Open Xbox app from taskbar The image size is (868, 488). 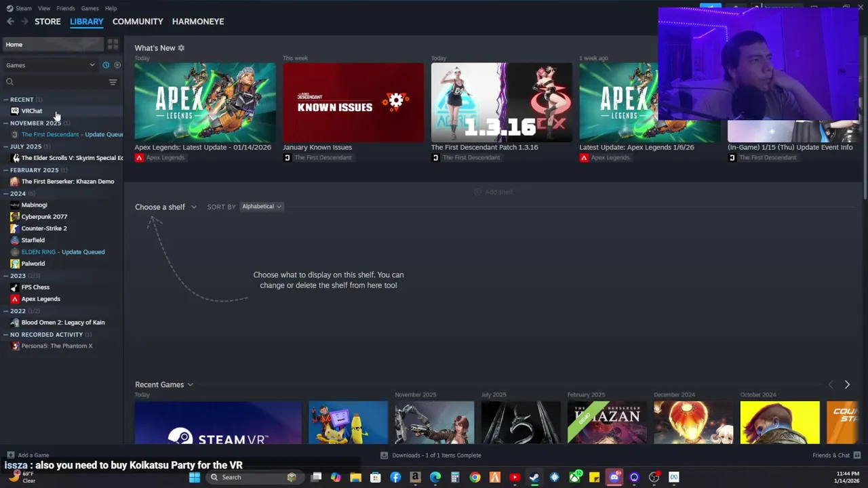click(574, 477)
